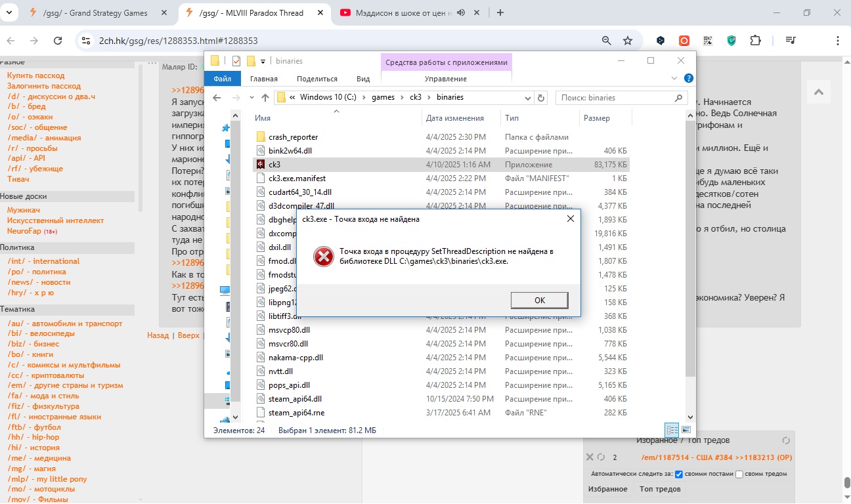851x504 pixels.
Task: Close the ck3.exe error dialog
Action: coord(571,219)
